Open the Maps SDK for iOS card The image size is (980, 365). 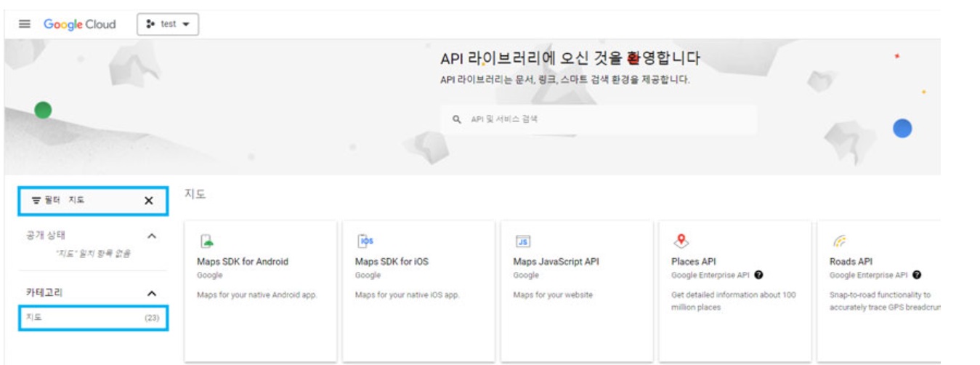coord(418,291)
